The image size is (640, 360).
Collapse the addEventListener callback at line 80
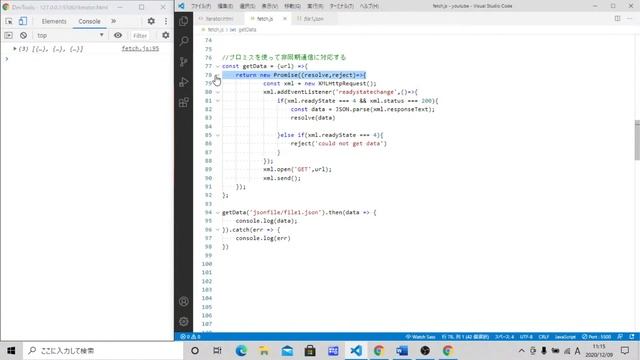click(218, 92)
